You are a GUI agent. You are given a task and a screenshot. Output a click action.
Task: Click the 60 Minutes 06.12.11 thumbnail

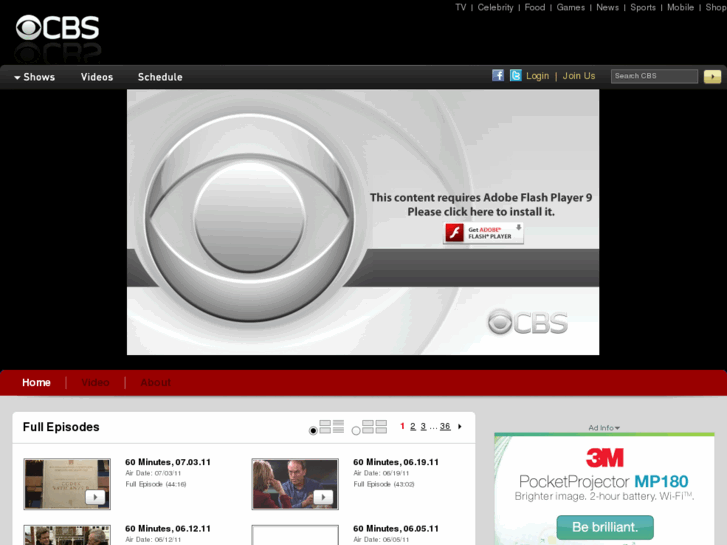(67, 535)
